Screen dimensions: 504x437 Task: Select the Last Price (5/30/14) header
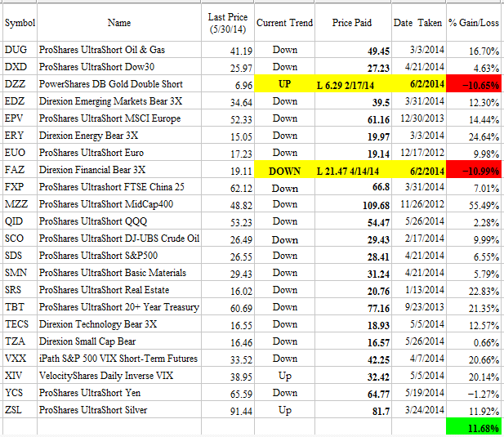[228, 23]
